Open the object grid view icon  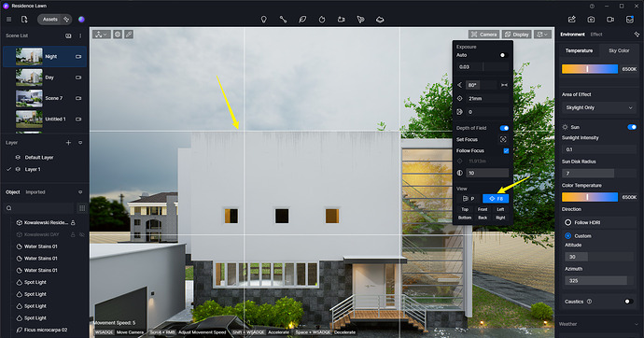[82, 208]
